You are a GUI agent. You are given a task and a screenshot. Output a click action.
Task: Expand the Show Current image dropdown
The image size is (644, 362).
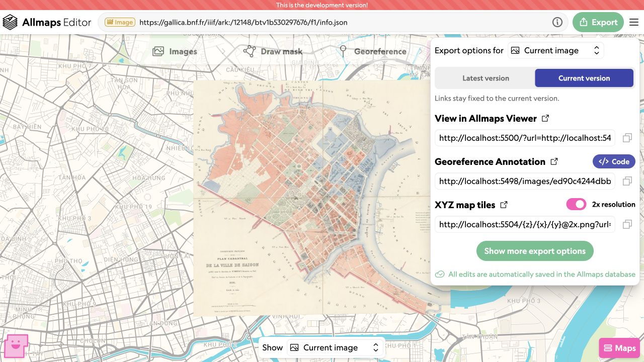[335, 347]
